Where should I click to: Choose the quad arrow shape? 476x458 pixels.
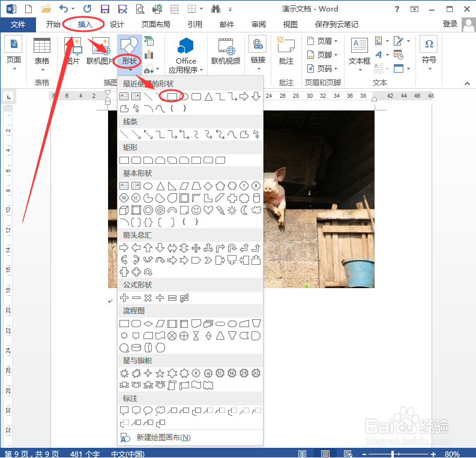pyautogui.click(x=196, y=248)
